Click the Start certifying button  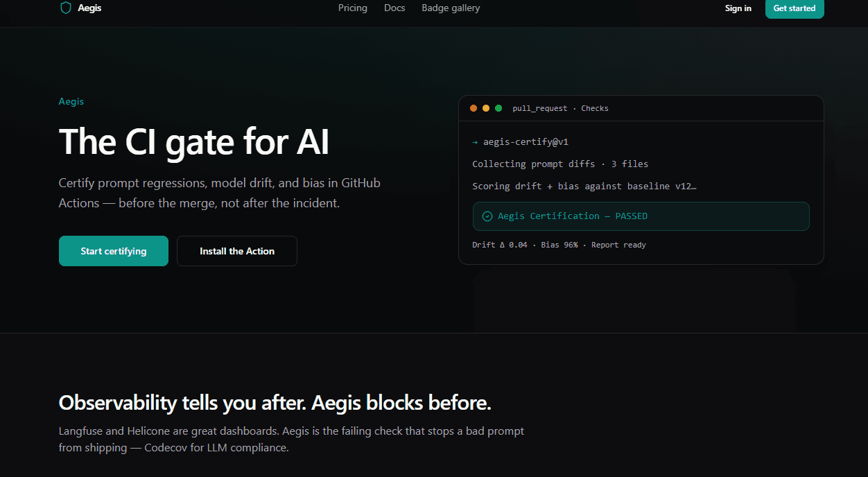tap(114, 251)
